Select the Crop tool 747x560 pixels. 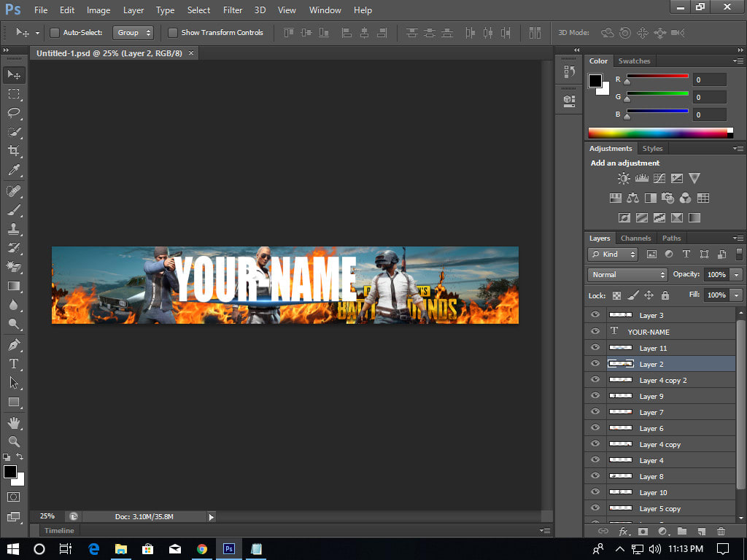click(x=13, y=151)
